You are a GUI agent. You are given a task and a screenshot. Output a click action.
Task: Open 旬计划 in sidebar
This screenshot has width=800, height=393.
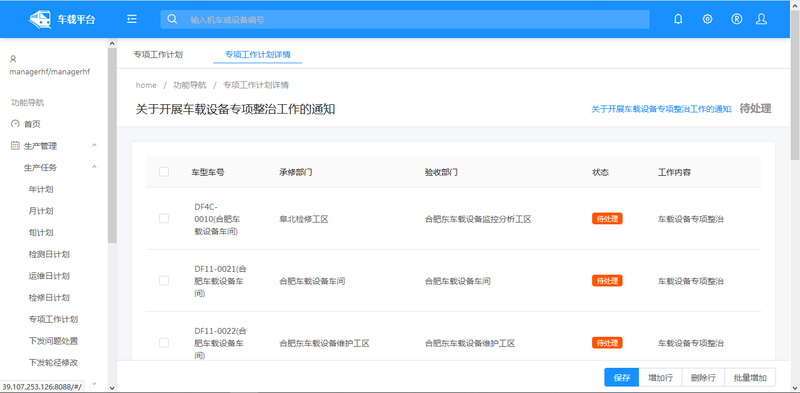(41, 233)
